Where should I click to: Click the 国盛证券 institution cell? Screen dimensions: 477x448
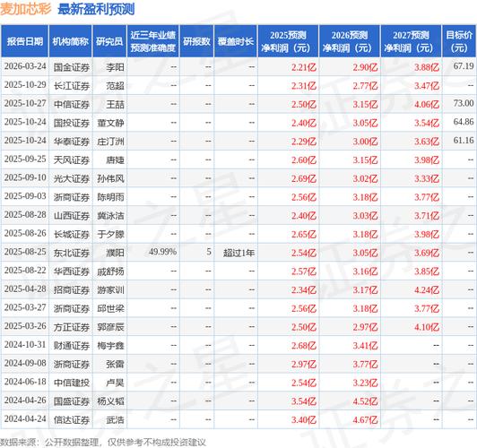coord(72,401)
